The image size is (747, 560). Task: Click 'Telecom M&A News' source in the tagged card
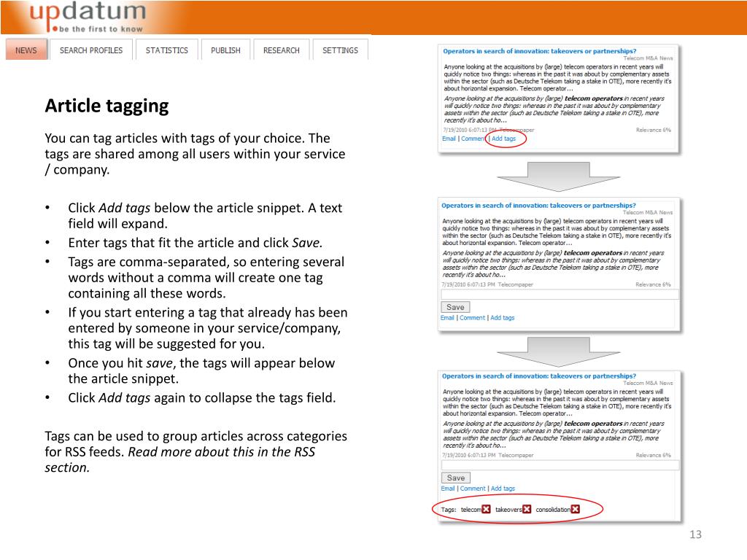pos(648,383)
